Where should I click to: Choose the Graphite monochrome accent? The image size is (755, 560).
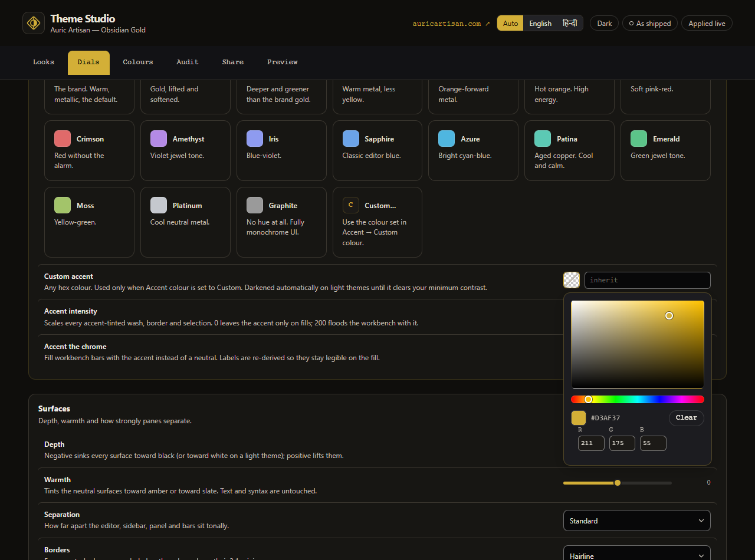click(x=281, y=222)
